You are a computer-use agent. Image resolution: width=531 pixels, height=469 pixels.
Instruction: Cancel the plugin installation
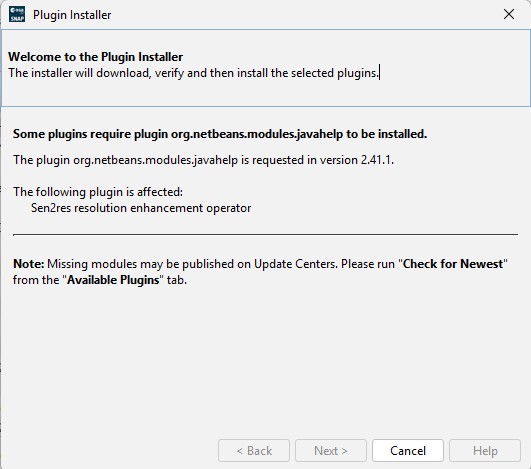[408, 450]
